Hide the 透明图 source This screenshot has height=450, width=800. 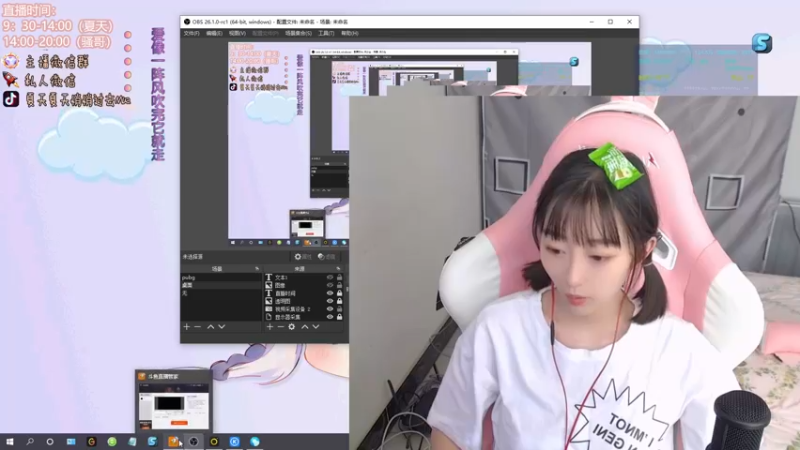coord(330,301)
